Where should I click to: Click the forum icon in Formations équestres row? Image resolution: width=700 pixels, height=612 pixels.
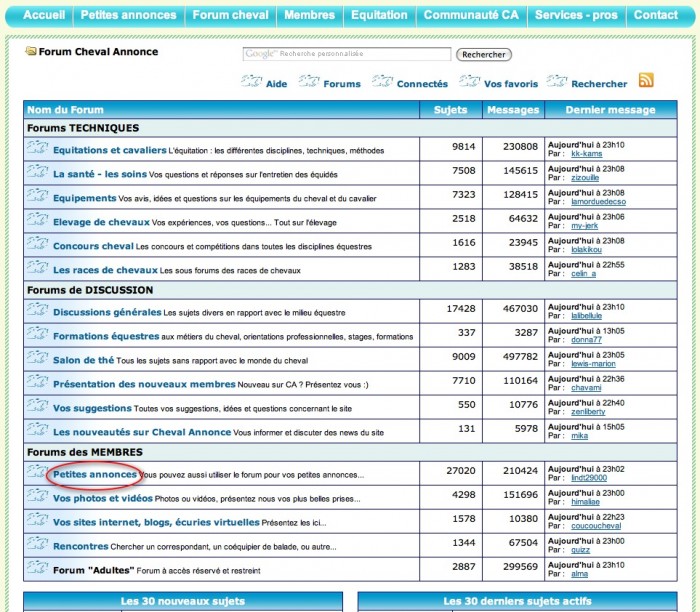37,333
